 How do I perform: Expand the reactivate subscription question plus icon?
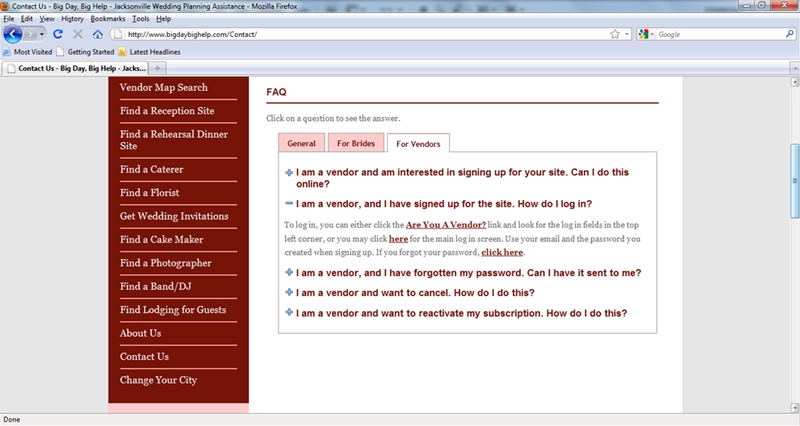pyautogui.click(x=289, y=312)
